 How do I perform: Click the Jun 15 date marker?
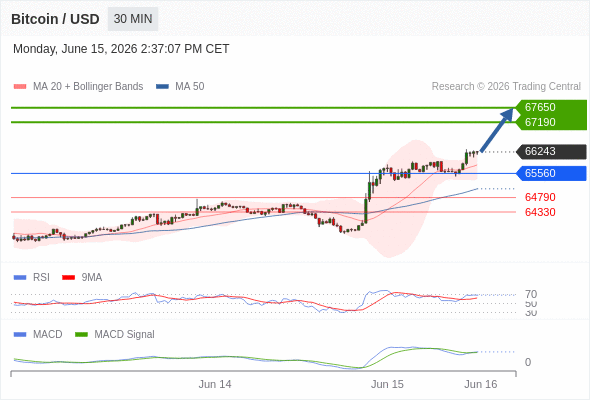coord(387,384)
